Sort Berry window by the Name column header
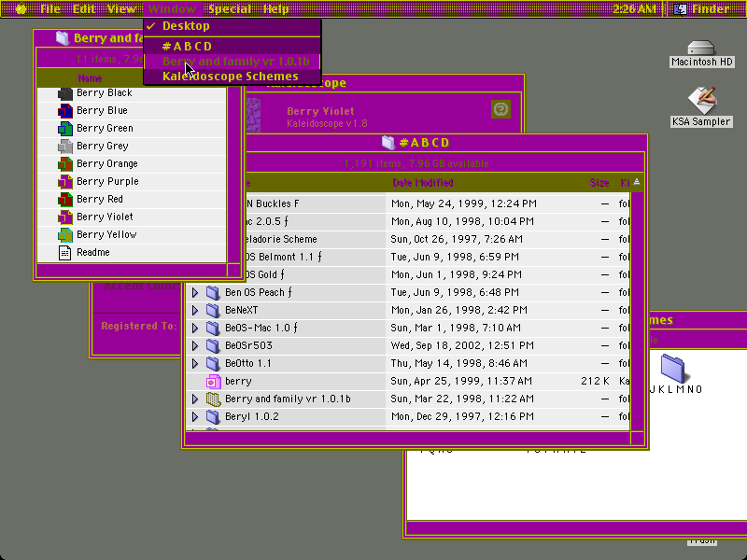The width and height of the screenshot is (747, 560). [90, 78]
